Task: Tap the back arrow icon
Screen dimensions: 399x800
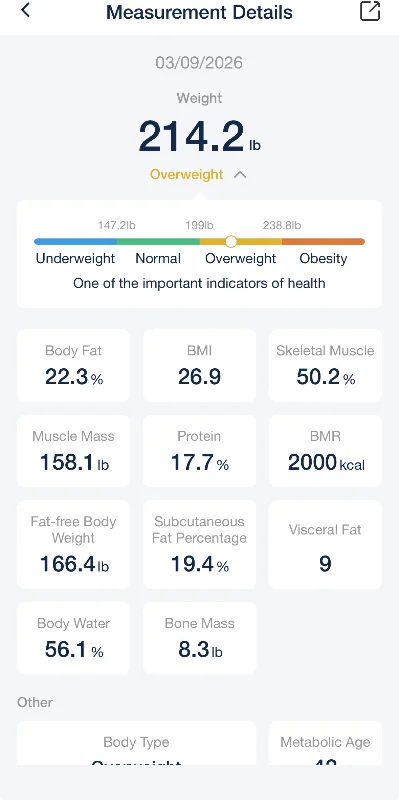Action: [x=25, y=10]
